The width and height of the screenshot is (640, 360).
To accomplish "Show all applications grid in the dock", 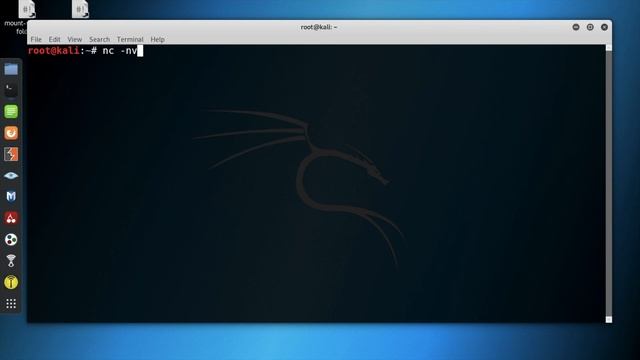I will (11, 303).
